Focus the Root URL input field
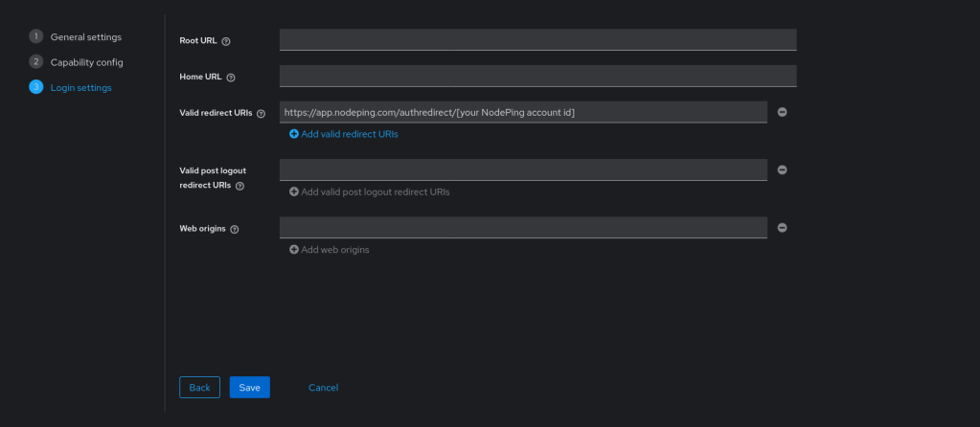Viewport: 980px width, 427px height. 537,39
